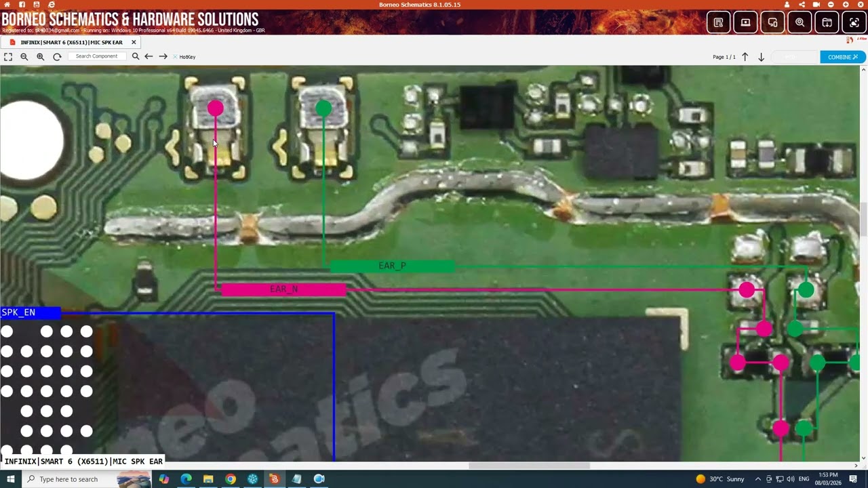Open the laptop screen toolbar icon
868x488 pixels.
[746, 22]
